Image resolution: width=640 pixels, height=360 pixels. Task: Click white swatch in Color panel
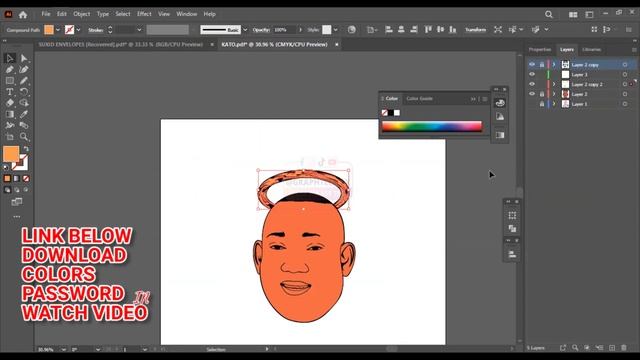[397, 113]
